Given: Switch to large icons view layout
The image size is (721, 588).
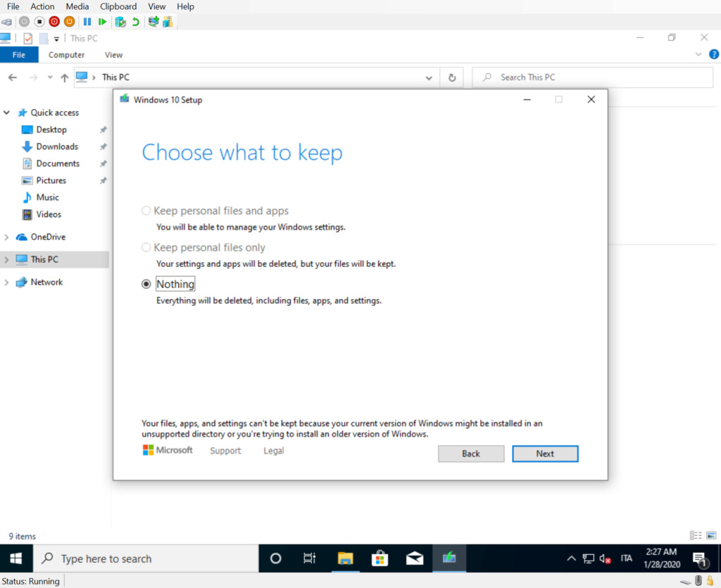Looking at the screenshot, I should coord(711,536).
